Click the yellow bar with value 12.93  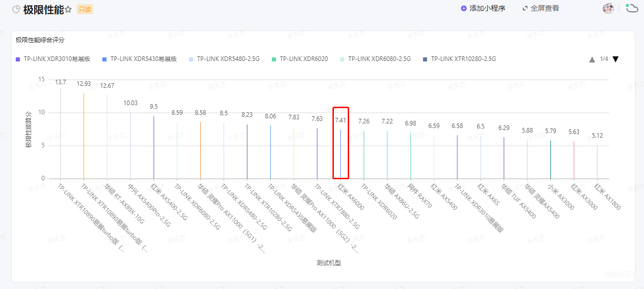84,136
